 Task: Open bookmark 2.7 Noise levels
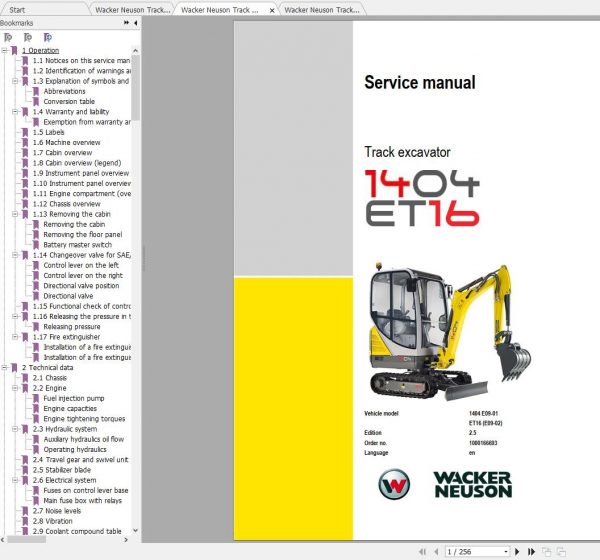click(x=57, y=511)
